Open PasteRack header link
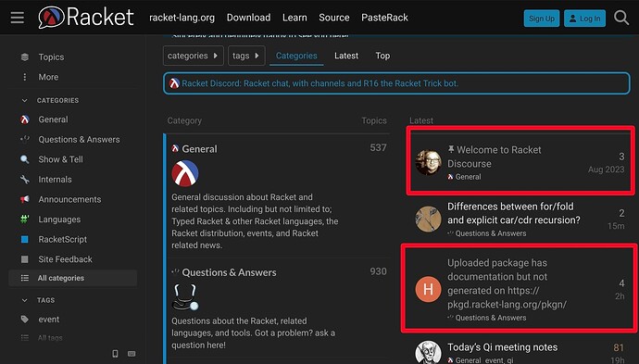This screenshot has width=639, height=364. (x=384, y=18)
